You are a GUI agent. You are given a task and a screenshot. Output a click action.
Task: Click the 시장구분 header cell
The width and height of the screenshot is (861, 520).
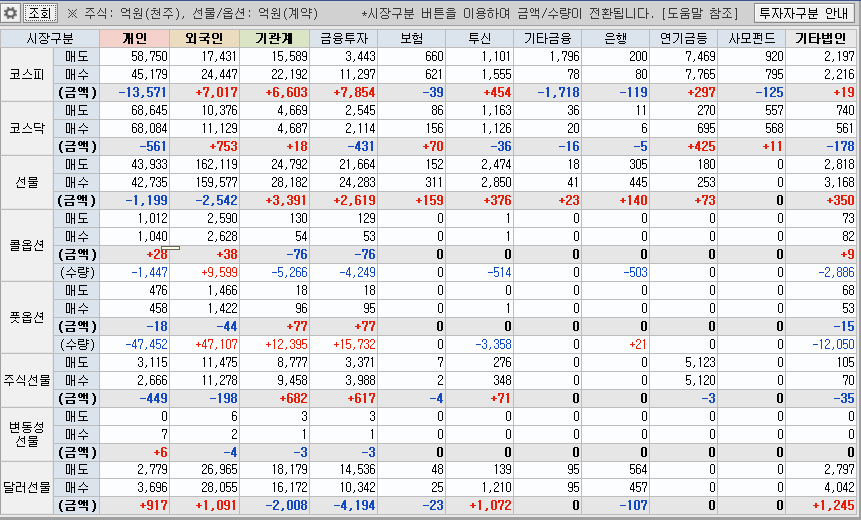(50, 38)
